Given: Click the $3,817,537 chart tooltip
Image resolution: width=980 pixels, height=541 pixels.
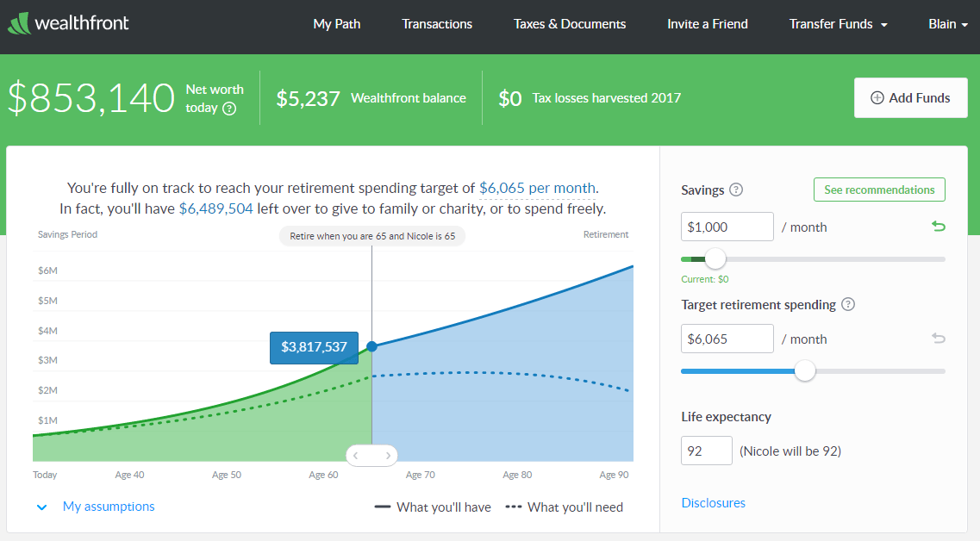Looking at the screenshot, I should 315,347.
